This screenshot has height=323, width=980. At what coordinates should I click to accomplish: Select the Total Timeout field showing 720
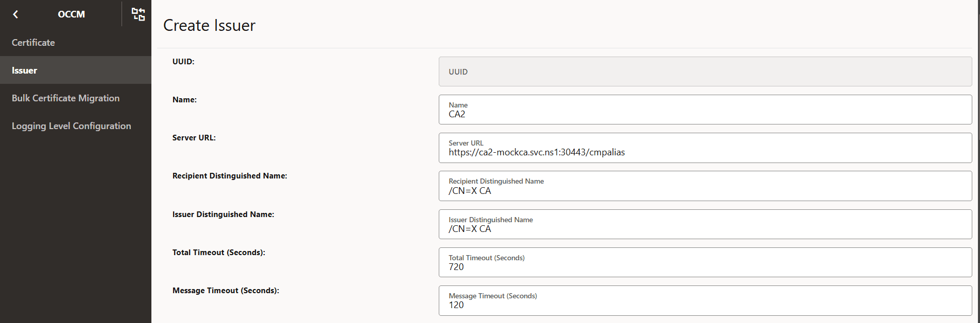(x=704, y=262)
